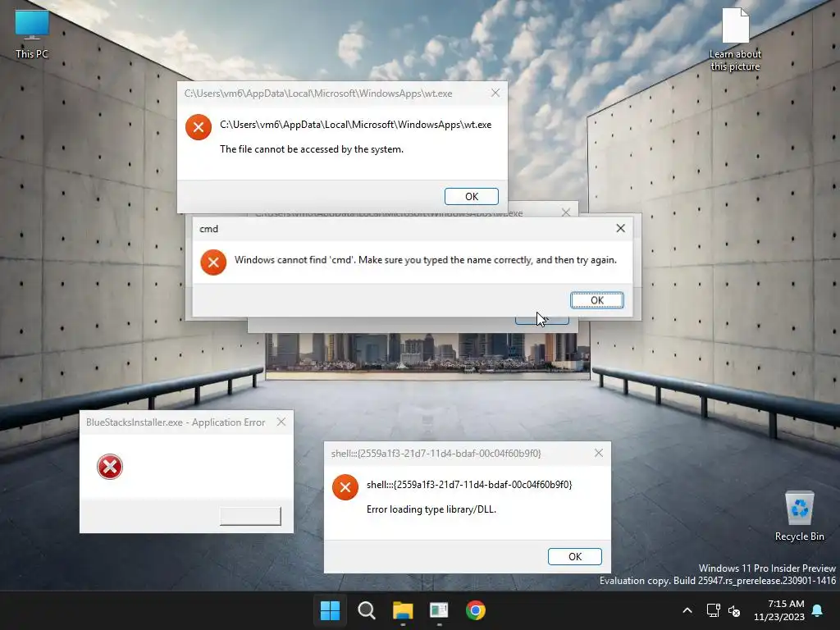
Task: Click OK in wt.exe error dialog
Action: point(472,197)
